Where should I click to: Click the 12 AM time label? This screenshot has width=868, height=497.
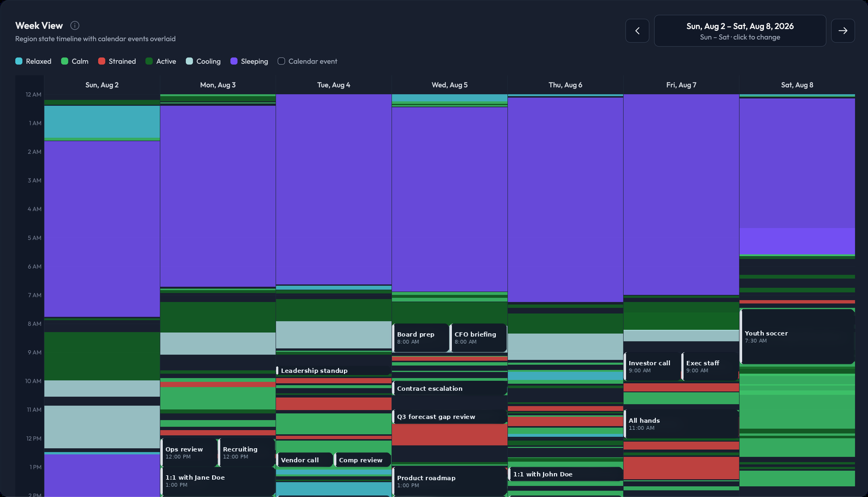coord(33,95)
